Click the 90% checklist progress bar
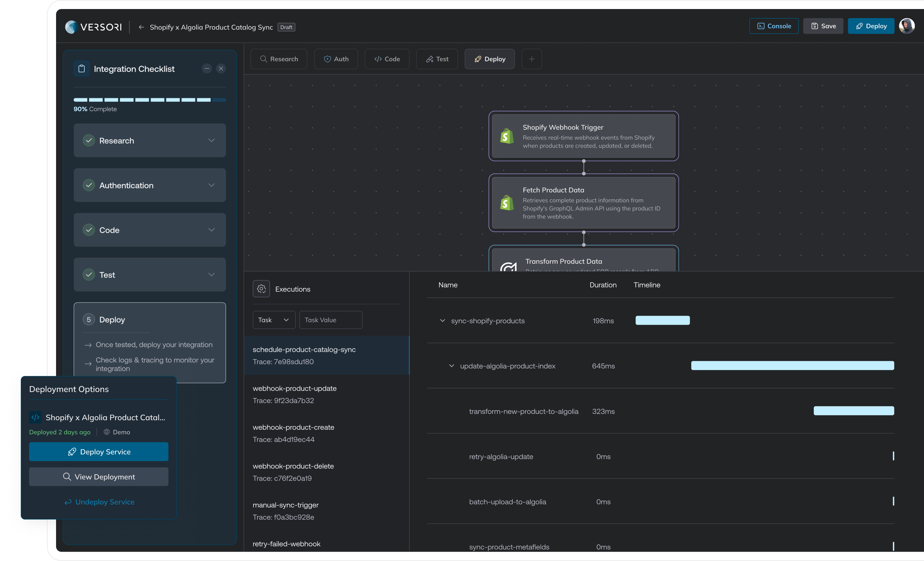 (149, 100)
